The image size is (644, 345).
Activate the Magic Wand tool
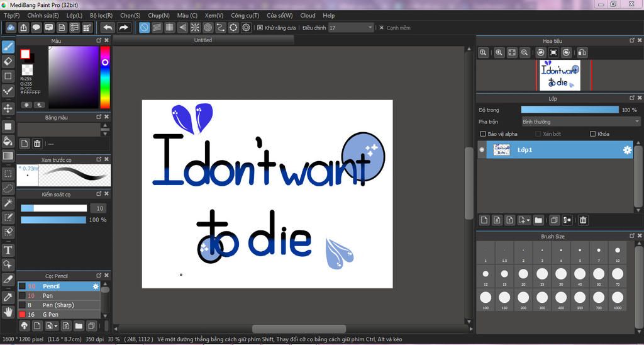point(8,203)
